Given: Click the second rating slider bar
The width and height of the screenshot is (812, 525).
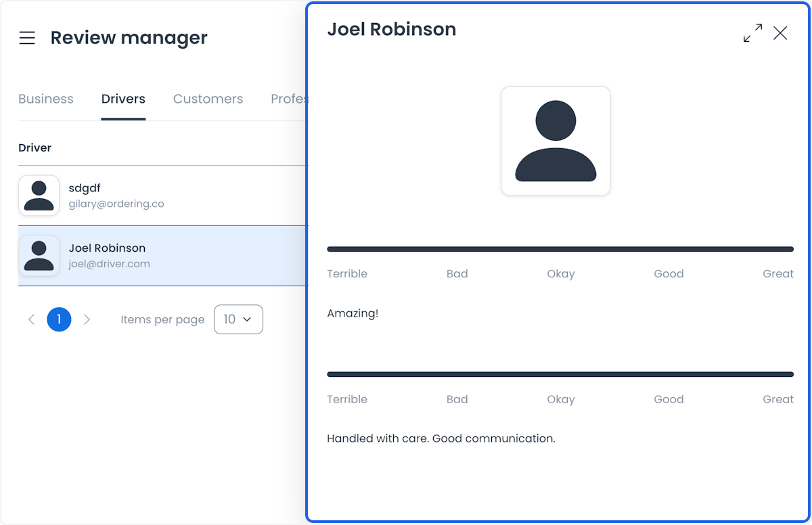Looking at the screenshot, I should (x=560, y=374).
